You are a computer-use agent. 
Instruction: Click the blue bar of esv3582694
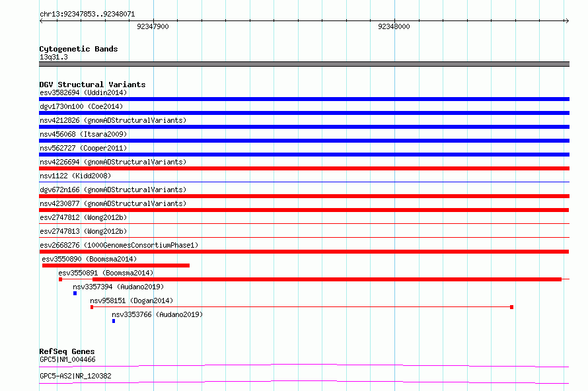(x=304, y=99)
